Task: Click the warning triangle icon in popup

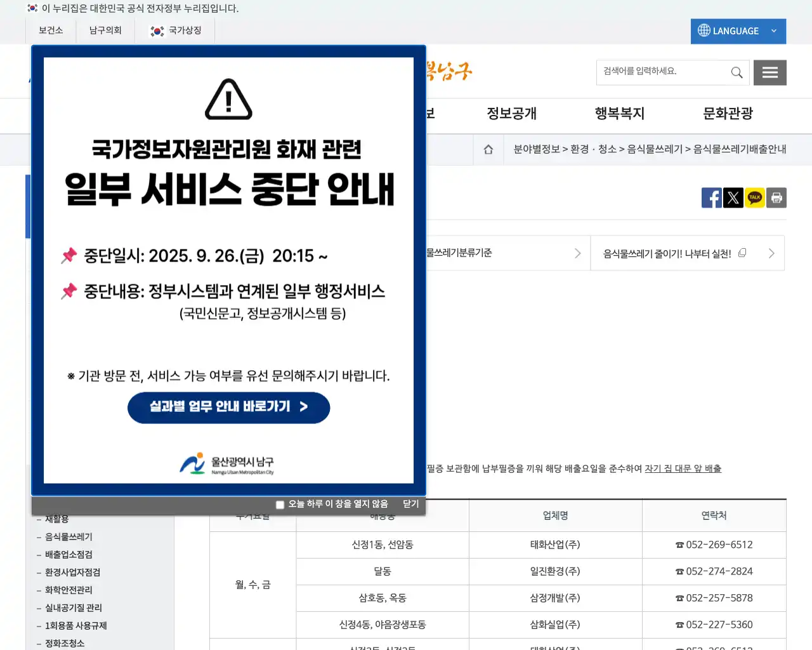Action: click(x=228, y=99)
